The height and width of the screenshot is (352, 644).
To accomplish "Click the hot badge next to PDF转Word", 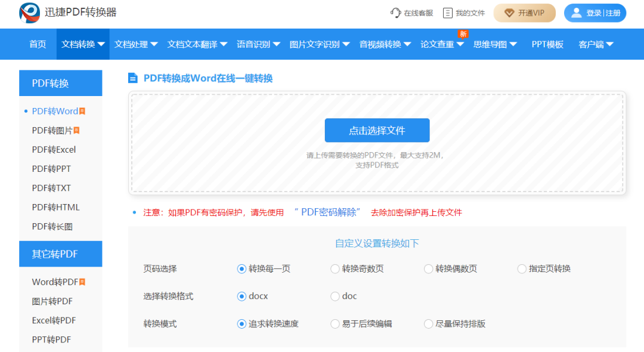I will (82, 110).
